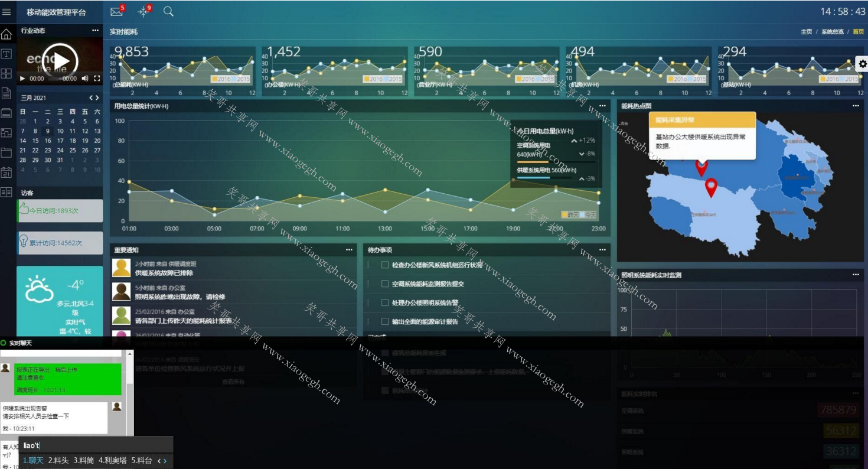The image size is (868, 469).
Task: Open notice 请各部门上传昨天的能耗统计报表
Action: pyautogui.click(x=184, y=321)
